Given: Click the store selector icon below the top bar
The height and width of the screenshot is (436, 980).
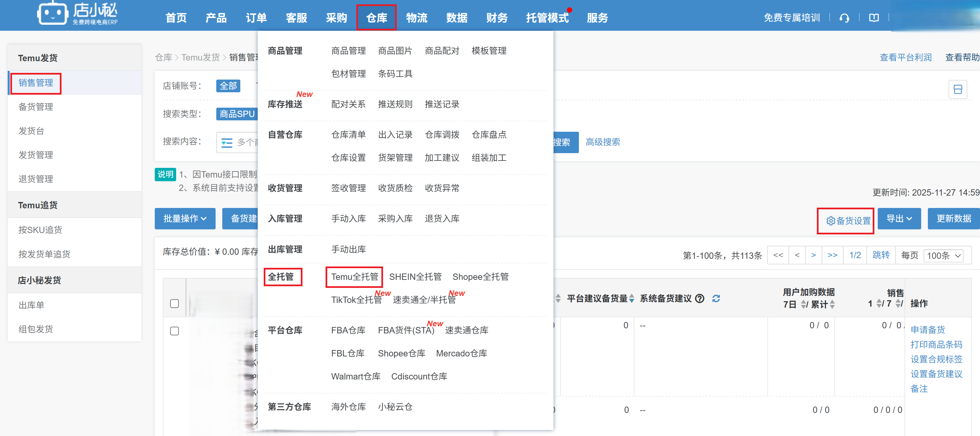Looking at the screenshot, I should pos(958,89).
